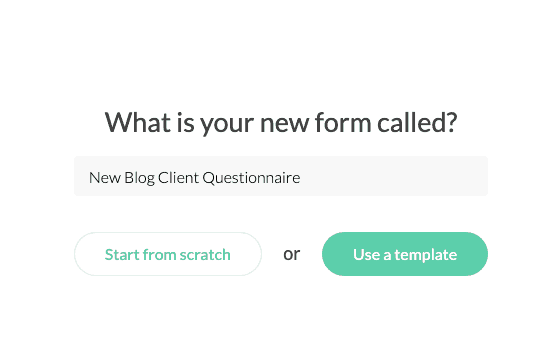Click the word 'new' in the heading
The width and height of the screenshot is (551, 363).
[284, 124]
